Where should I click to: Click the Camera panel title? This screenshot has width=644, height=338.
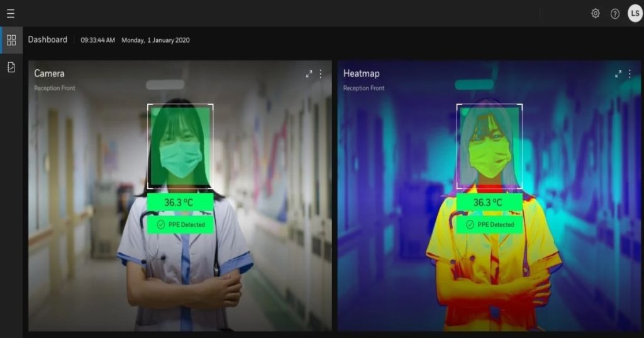coord(49,74)
